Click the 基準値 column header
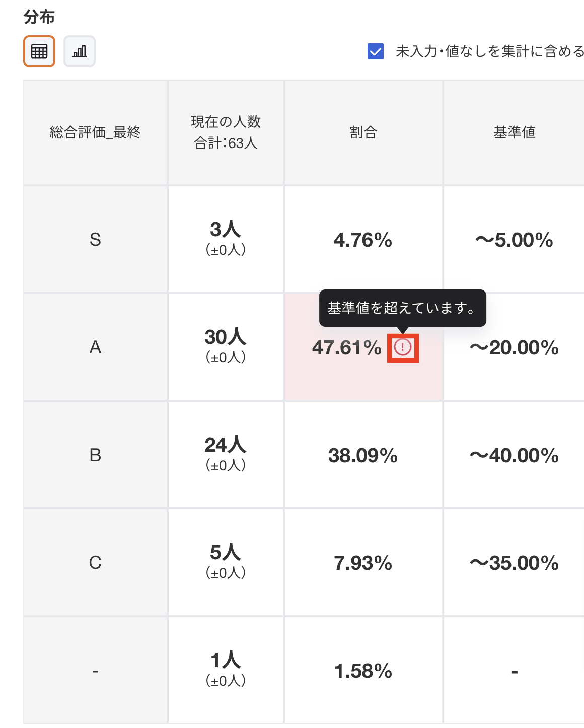 pos(514,132)
